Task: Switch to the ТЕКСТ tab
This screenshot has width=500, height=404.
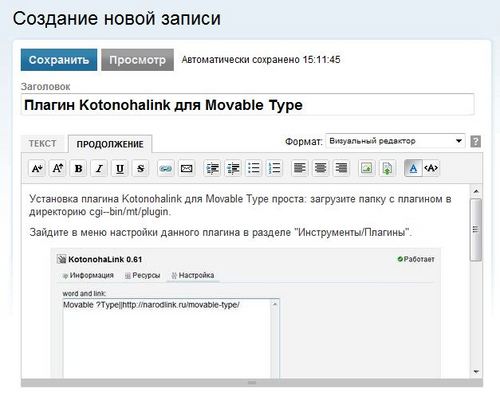Action: (x=42, y=144)
